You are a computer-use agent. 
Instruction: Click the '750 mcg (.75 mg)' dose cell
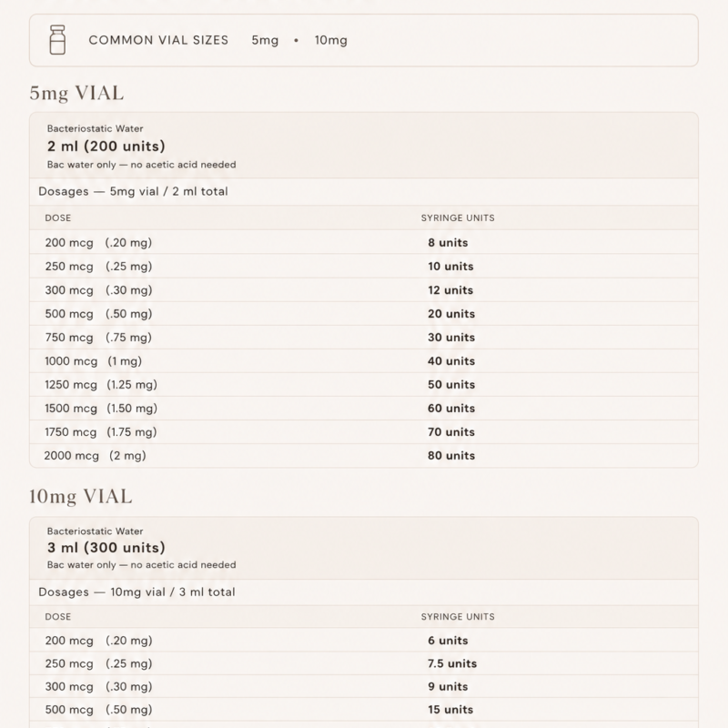pos(98,338)
